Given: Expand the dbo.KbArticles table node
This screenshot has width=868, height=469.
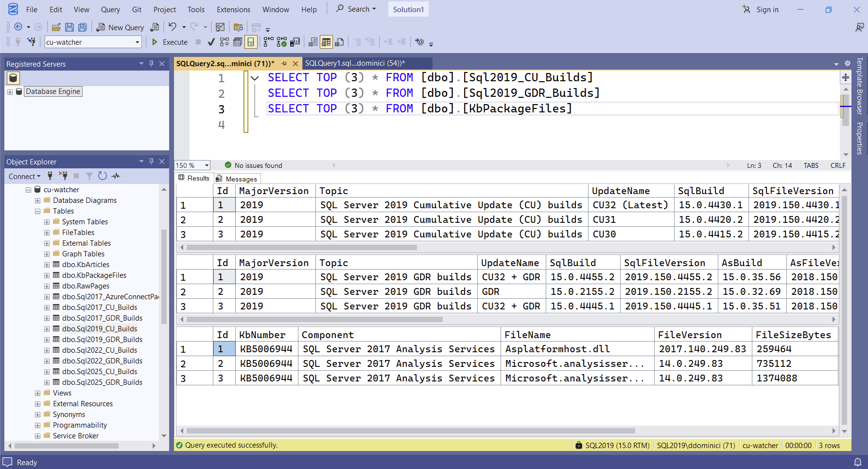Looking at the screenshot, I should tap(47, 265).
